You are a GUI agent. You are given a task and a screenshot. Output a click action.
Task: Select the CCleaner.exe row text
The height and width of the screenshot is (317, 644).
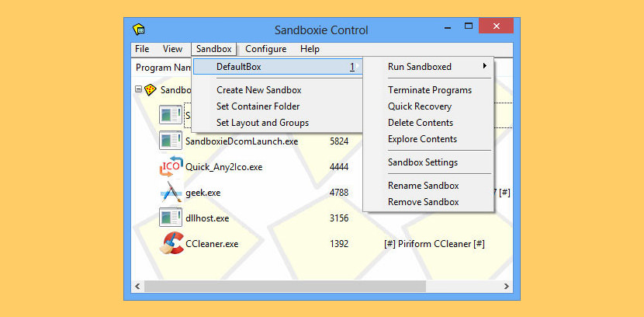coord(212,244)
